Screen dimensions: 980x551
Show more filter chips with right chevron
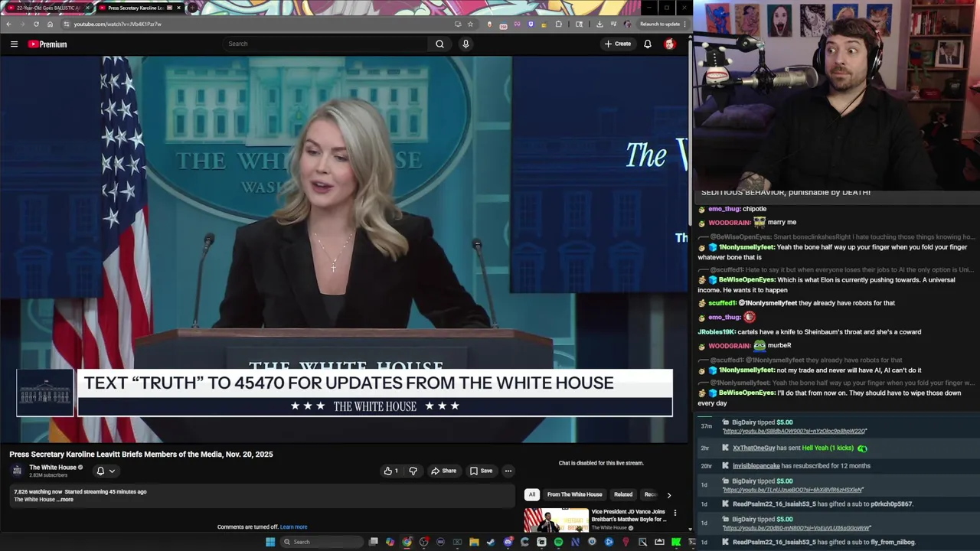668,495
